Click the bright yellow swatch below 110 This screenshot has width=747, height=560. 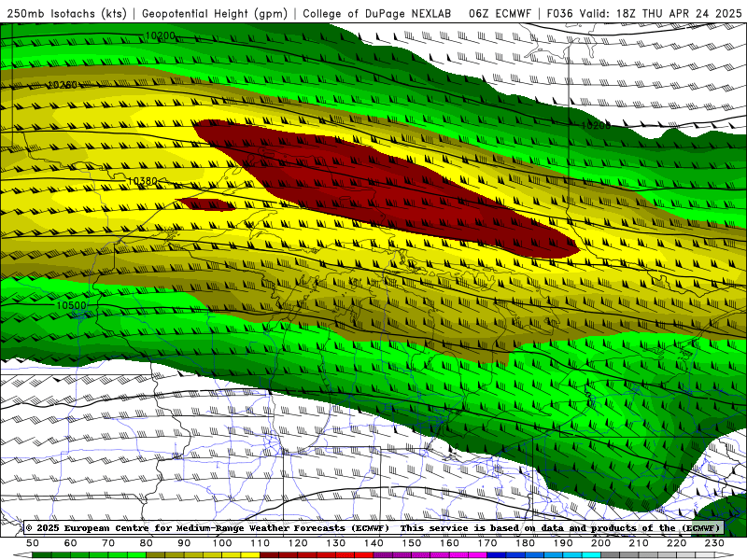click(x=250, y=555)
